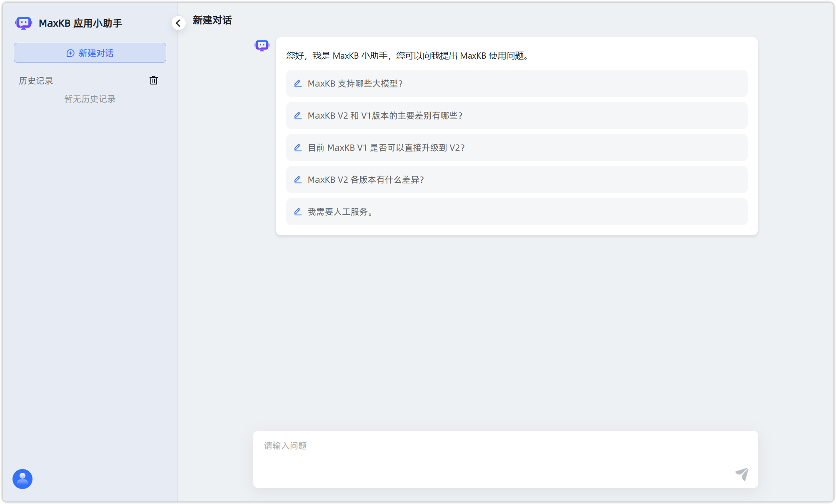Image resolution: width=836 pixels, height=504 pixels.
Task: Click the assistant robot avatar beside greeting
Action: click(262, 45)
